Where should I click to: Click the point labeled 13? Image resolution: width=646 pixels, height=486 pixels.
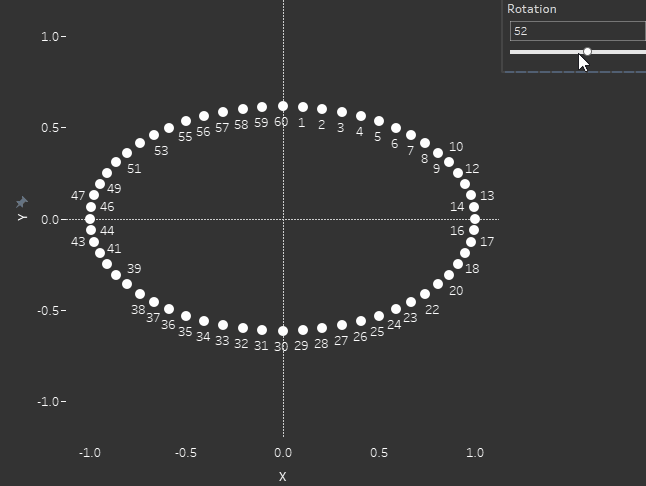[471, 195]
